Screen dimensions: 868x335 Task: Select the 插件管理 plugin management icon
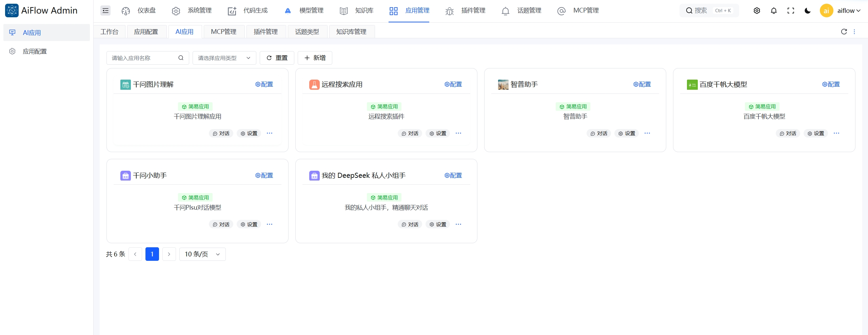pos(449,11)
